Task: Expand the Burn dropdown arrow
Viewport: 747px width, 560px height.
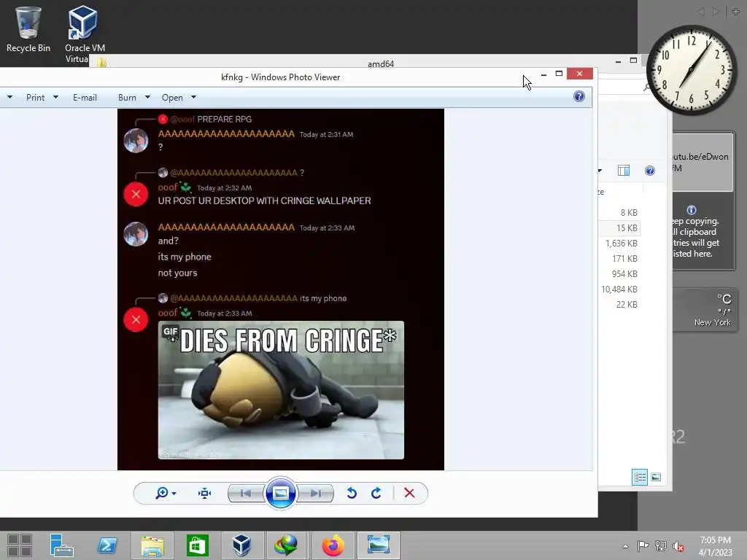Action: tap(147, 97)
